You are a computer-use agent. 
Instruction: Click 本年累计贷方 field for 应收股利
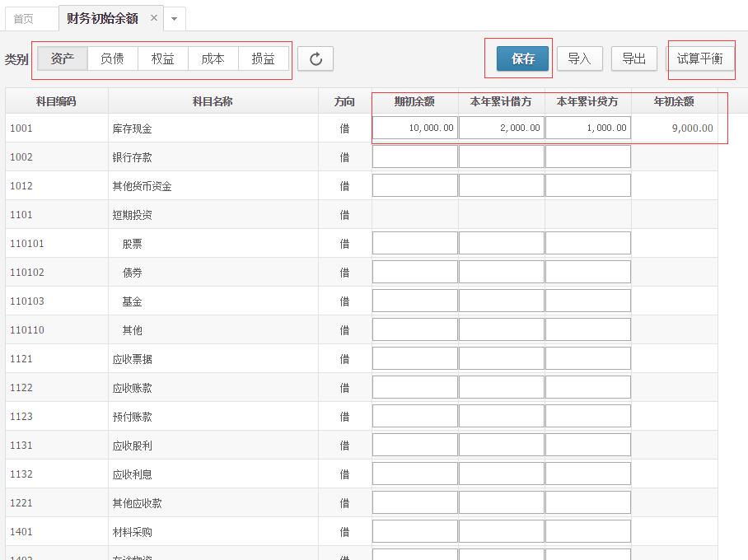tap(587, 445)
